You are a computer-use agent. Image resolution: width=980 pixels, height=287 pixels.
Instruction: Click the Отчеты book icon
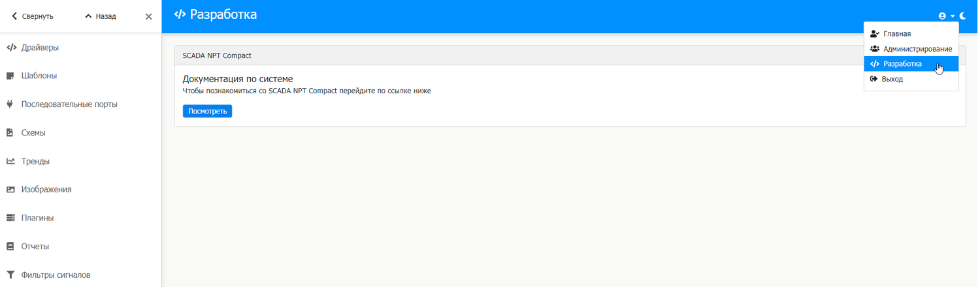point(10,247)
